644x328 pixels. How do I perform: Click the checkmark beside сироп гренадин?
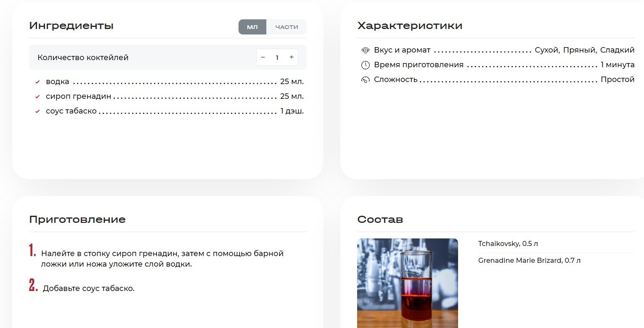click(x=37, y=97)
